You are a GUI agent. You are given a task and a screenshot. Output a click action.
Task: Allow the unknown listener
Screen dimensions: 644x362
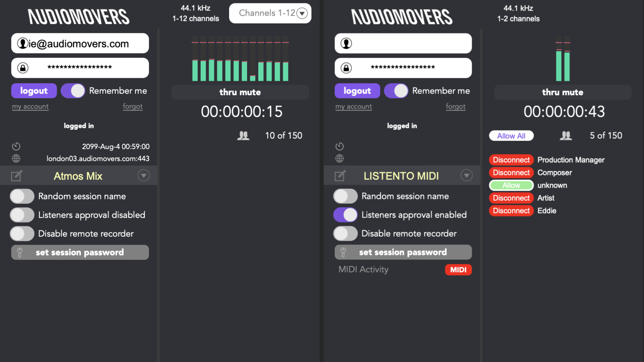tap(511, 185)
